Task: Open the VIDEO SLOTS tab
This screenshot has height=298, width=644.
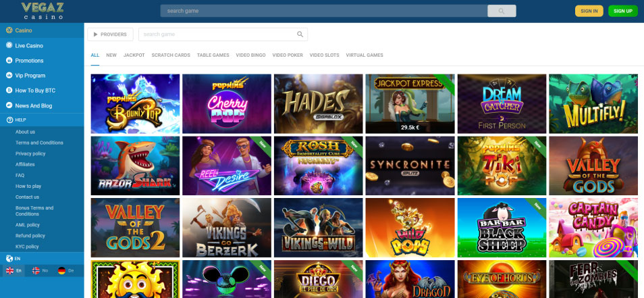Action: point(325,55)
